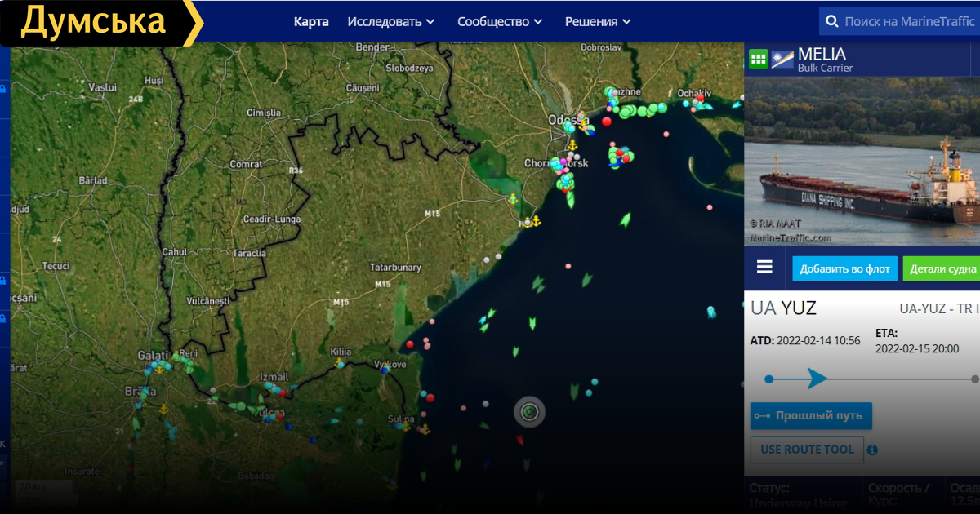This screenshot has width=980, height=514.
Task: Click the anchor port icon near Sulina
Action: point(424,429)
